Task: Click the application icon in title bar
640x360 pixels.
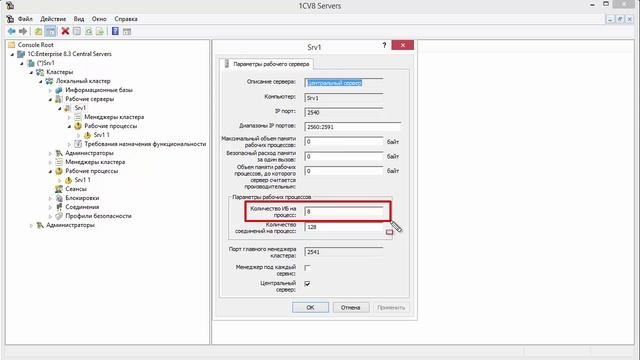Action: click(x=10, y=6)
